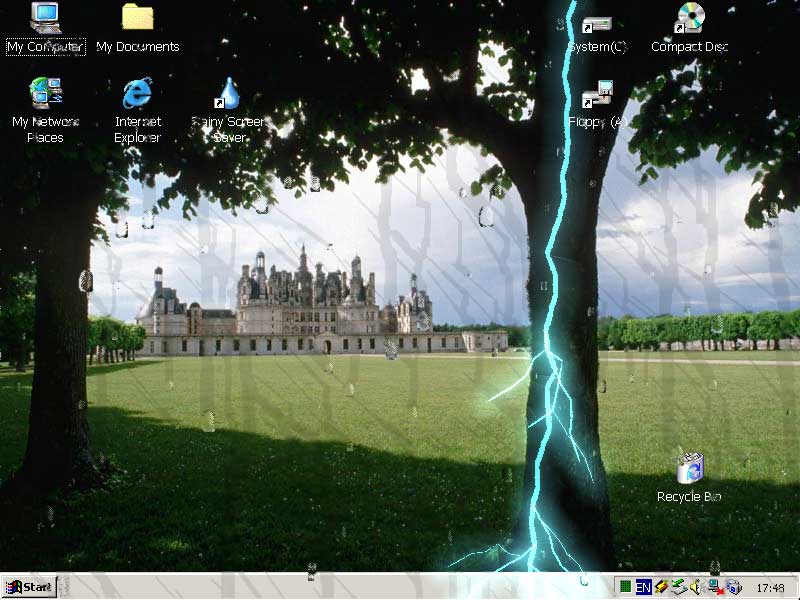Click the blue cube tray icon

pos(734,587)
